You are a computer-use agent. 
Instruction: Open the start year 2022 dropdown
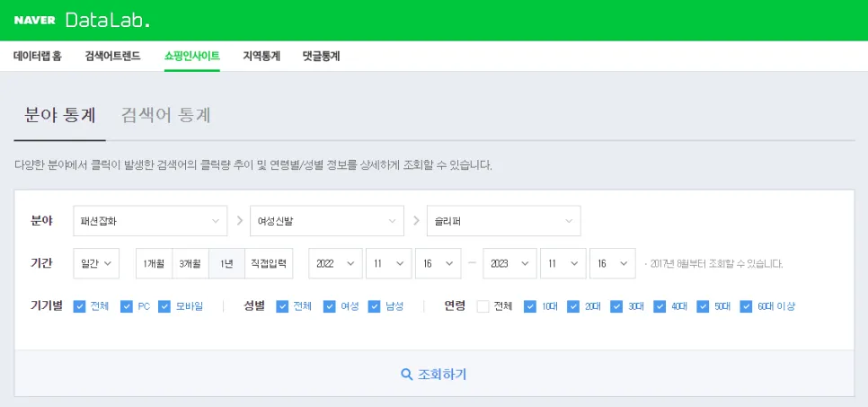click(x=335, y=263)
